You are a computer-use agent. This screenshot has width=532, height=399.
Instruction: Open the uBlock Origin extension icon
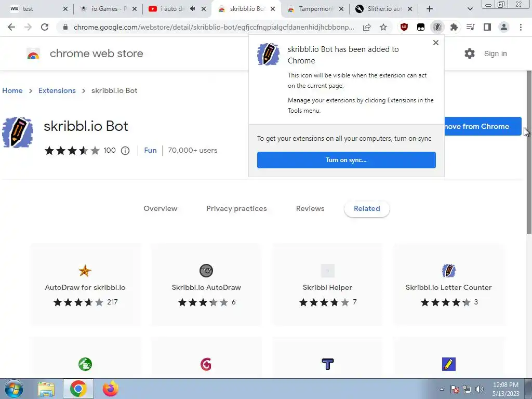pyautogui.click(x=404, y=27)
